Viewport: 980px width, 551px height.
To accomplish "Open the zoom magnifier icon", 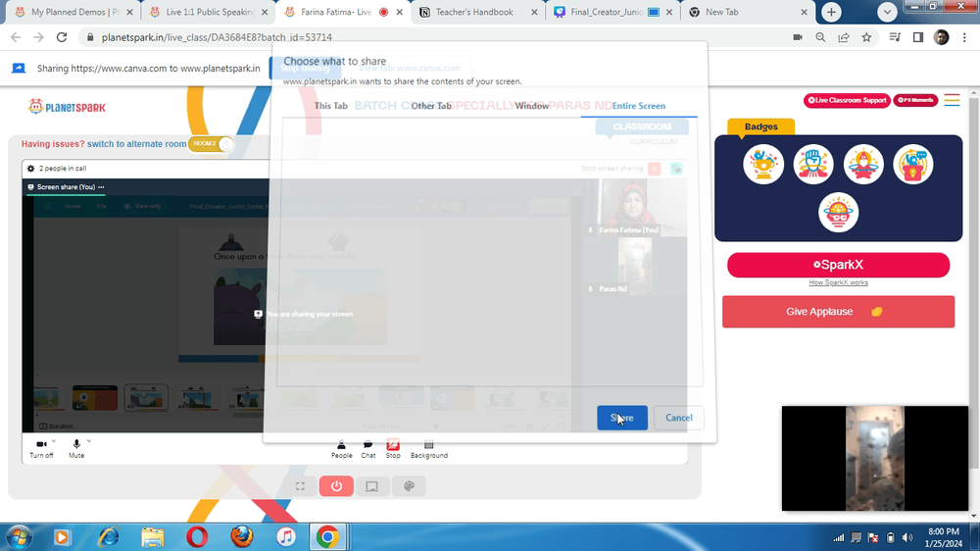I will click(x=820, y=37).
